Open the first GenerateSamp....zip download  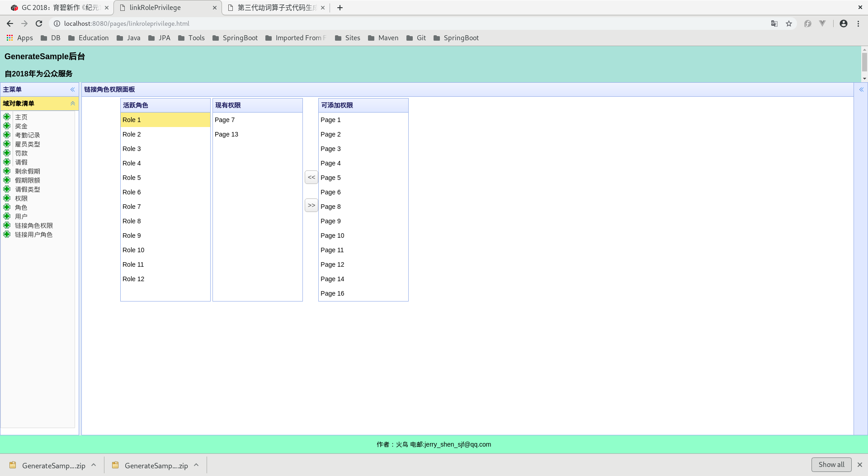tap(47, 465)
